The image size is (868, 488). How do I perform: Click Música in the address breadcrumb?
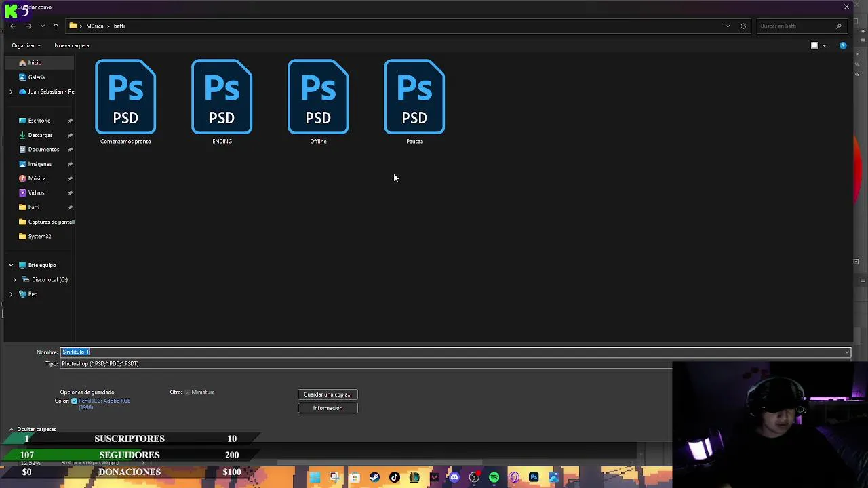tap(95, 26)
